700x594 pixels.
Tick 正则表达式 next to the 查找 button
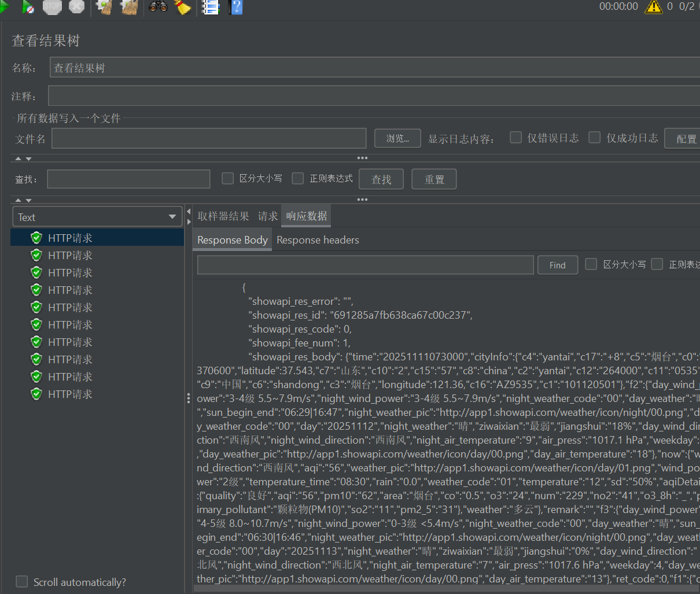[298, 178]
